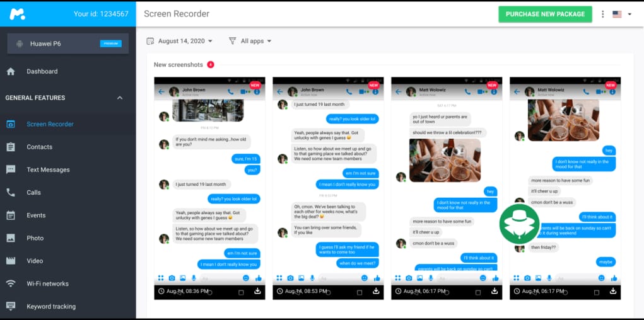Screen dimensions: 644x320
Task: Click the Photo image icon in the sidebar
Action: pos(11,238)
